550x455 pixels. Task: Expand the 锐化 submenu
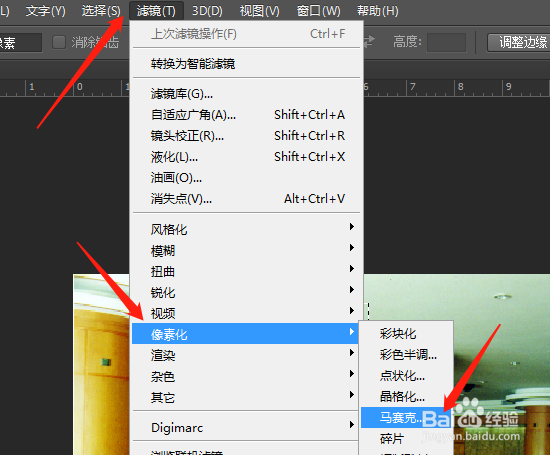pyautogui.click(x=246, y=293)
